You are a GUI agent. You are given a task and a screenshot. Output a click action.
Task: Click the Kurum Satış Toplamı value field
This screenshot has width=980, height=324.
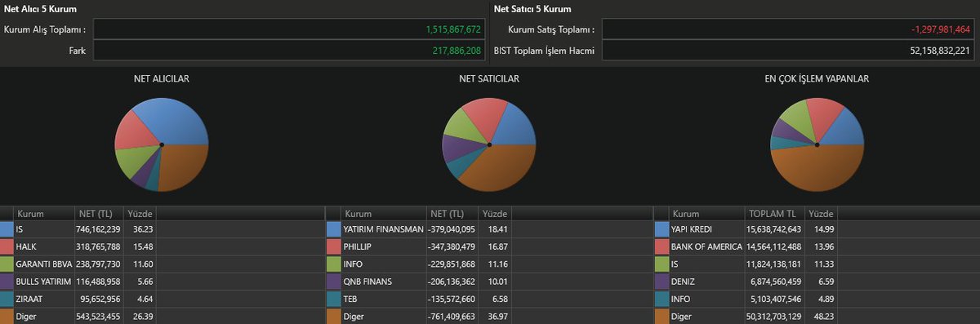[x=788, y=29]
